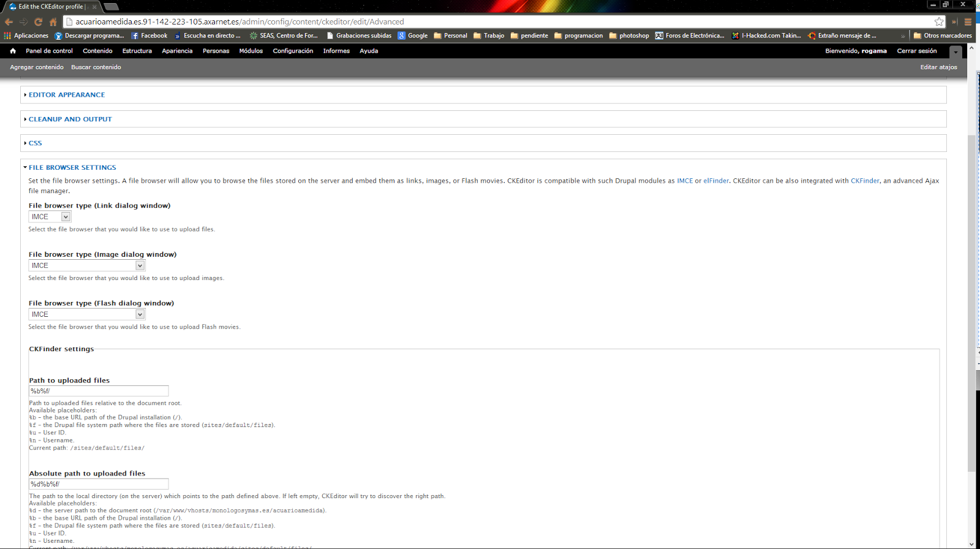The image size is (980, 549).
Task: Open SEAS, Centro de For... bookmark
Action: tap(284, 36)
